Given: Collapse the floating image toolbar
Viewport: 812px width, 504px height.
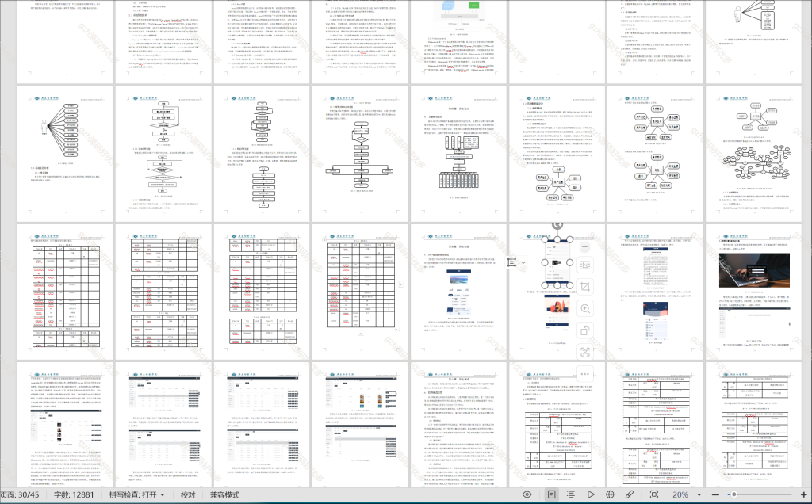Looking at the screenshot, I should [585, 246].
